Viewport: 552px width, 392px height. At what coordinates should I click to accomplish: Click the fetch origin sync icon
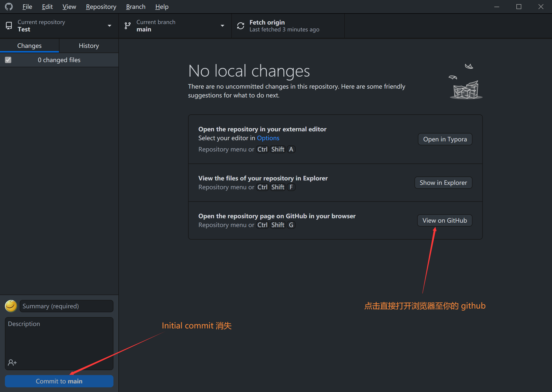(240, 26)
